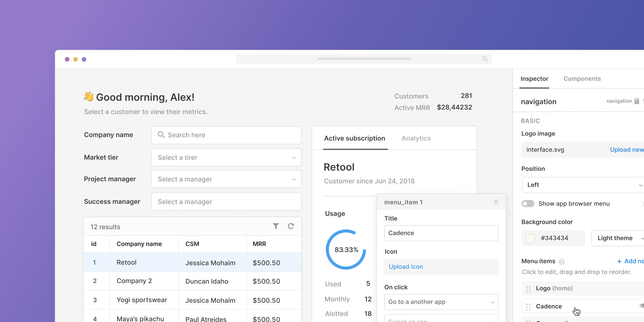The width and height of the screenshot is (644, 322).
Task: Click the drag handle beside Logo (home)
Action: pos(528,289)
